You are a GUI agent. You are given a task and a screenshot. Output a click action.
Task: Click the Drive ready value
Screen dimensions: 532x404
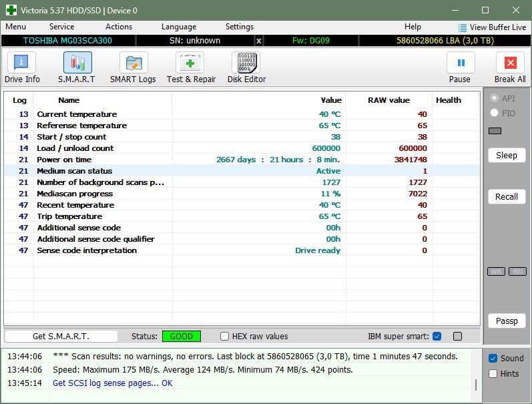coord(318,250)
